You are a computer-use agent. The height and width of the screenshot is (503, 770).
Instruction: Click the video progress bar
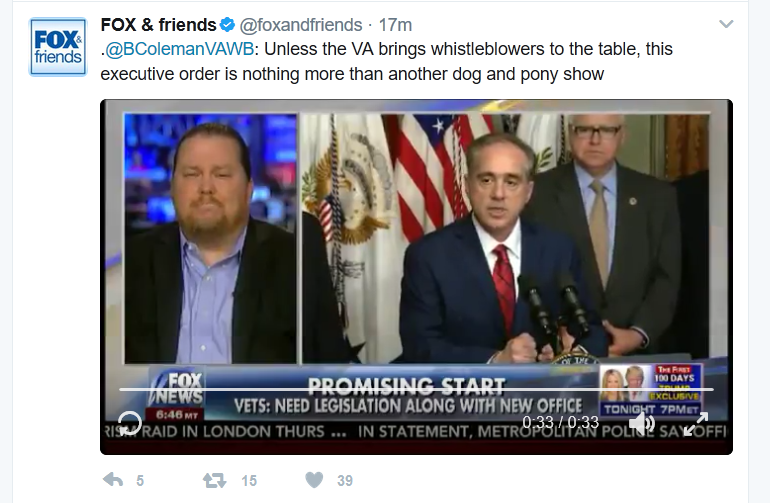pos(416,389)
